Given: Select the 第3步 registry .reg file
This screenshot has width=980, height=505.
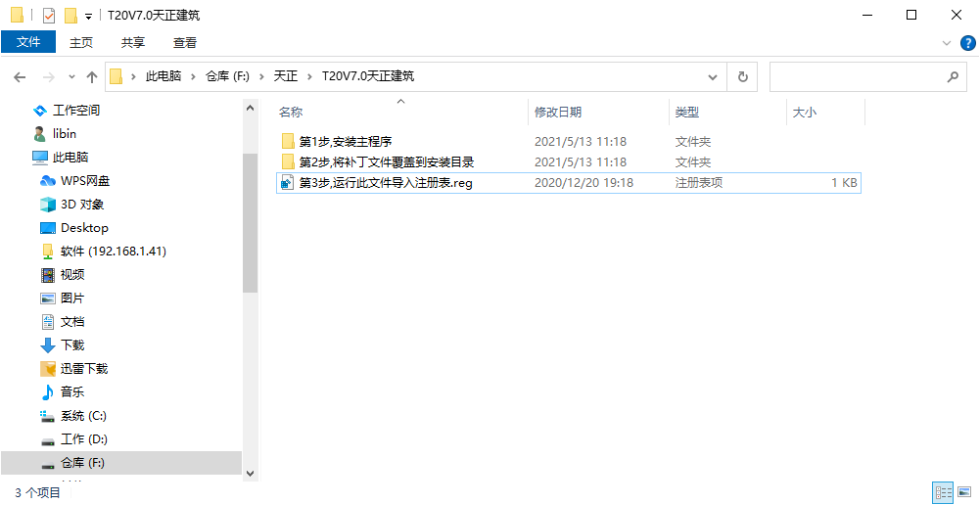Looking at the screenshot, I should click(386, 183).
